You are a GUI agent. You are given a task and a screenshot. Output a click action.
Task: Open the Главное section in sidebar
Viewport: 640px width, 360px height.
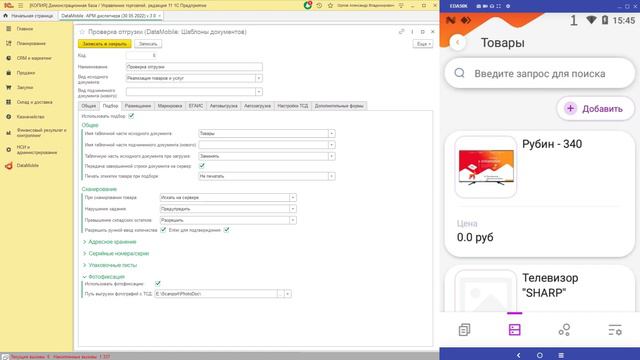click(x=25, y=29)
